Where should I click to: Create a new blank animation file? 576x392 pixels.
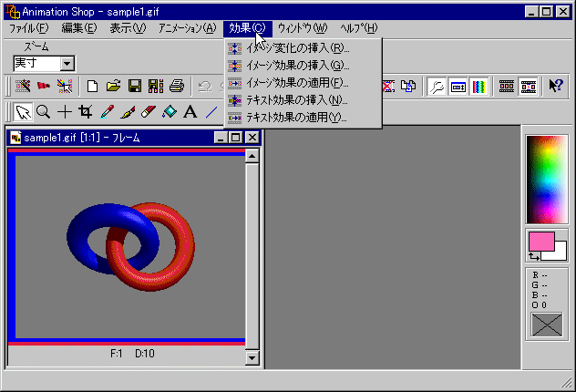tap(92, 87)
